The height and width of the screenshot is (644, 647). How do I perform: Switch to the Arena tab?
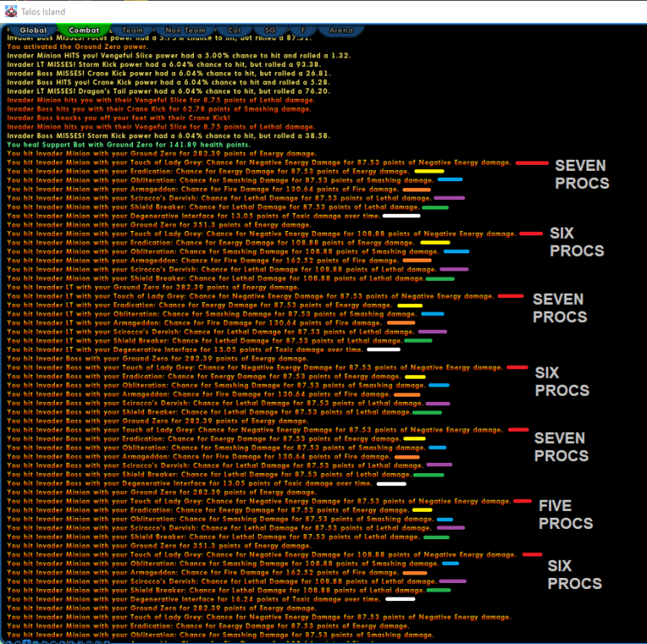tap(341, 30)
